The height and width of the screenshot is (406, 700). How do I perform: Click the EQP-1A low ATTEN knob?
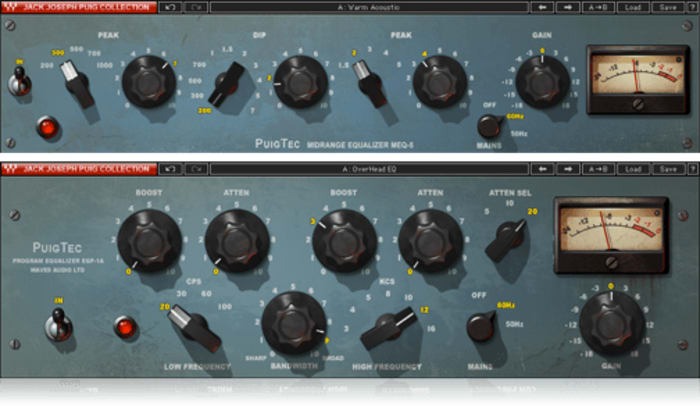[x=237, y=241]
